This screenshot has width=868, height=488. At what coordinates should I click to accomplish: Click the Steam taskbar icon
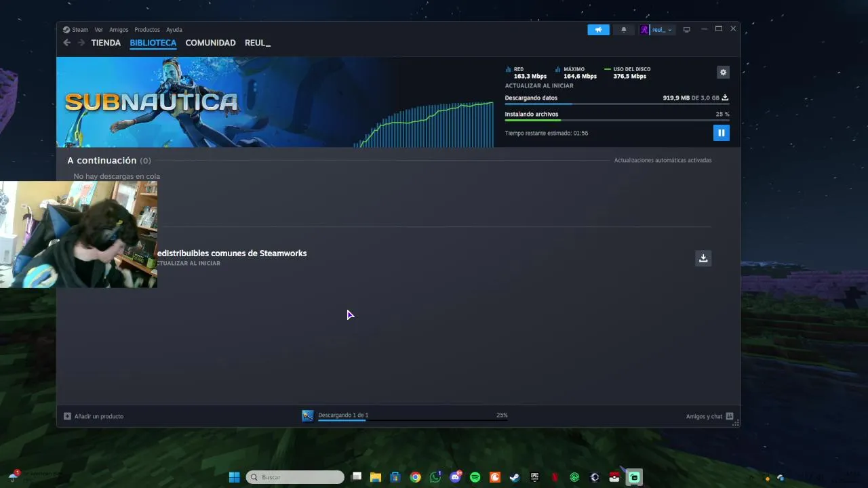click(515, 477)
